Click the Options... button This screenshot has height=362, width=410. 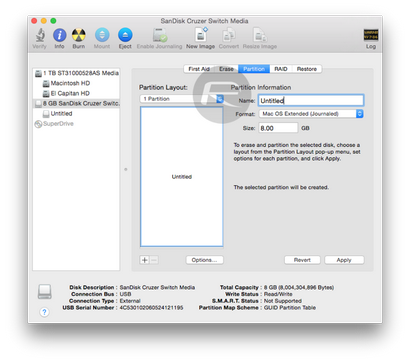point(204,260)
